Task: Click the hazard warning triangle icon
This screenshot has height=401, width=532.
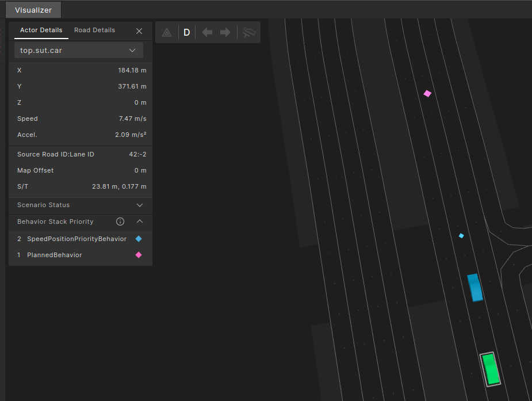Action: click(x=167, y=33)
